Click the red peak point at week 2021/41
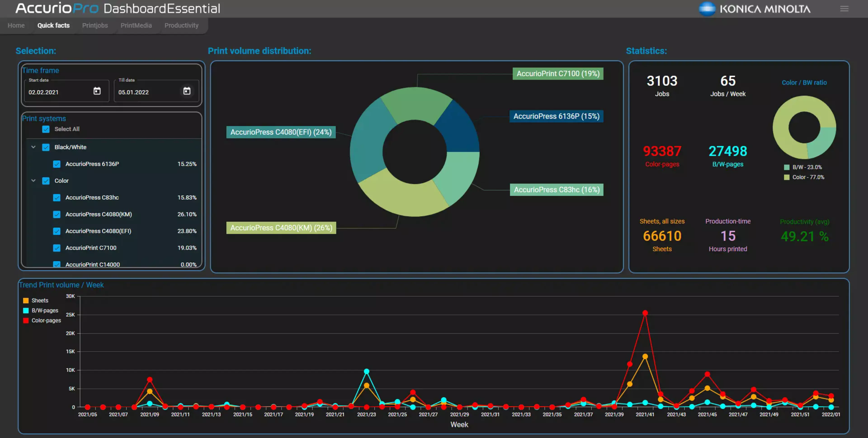 pos(645,313)
